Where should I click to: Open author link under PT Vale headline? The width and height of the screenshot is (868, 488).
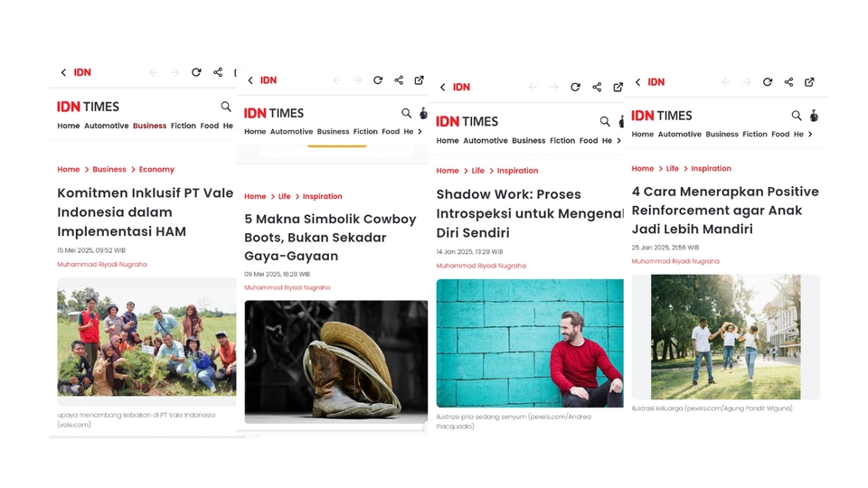click(102, 265)
